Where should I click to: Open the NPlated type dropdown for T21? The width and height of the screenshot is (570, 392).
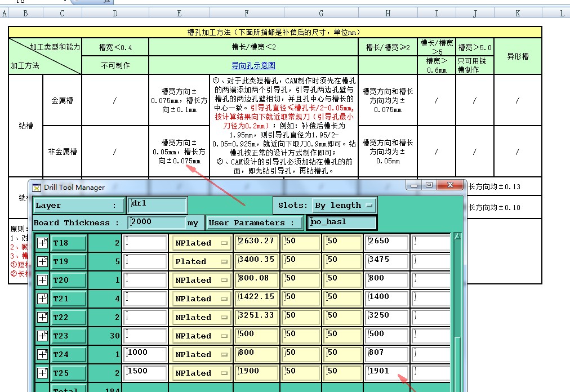click(201, 299)
